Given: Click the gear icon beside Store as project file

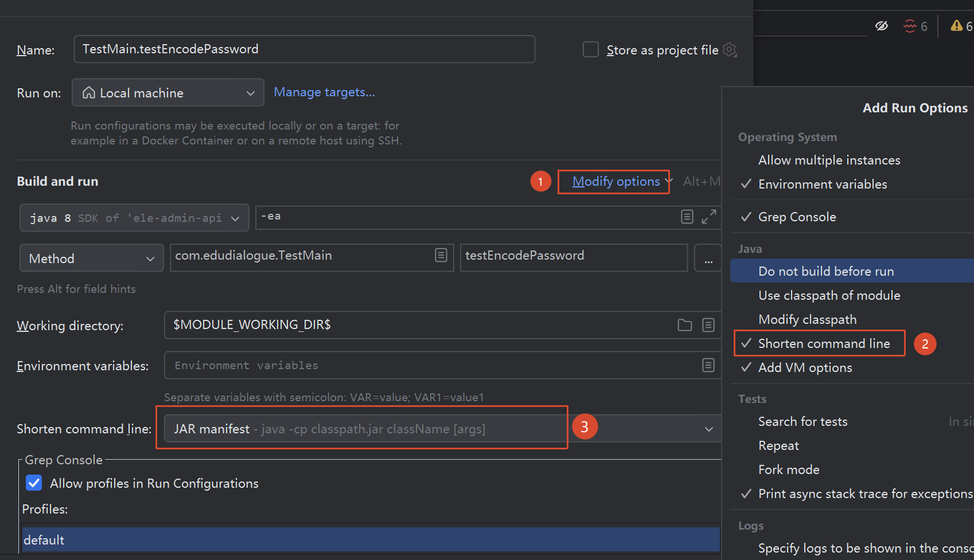Looking at the screenshot, I should click(729, 50).
